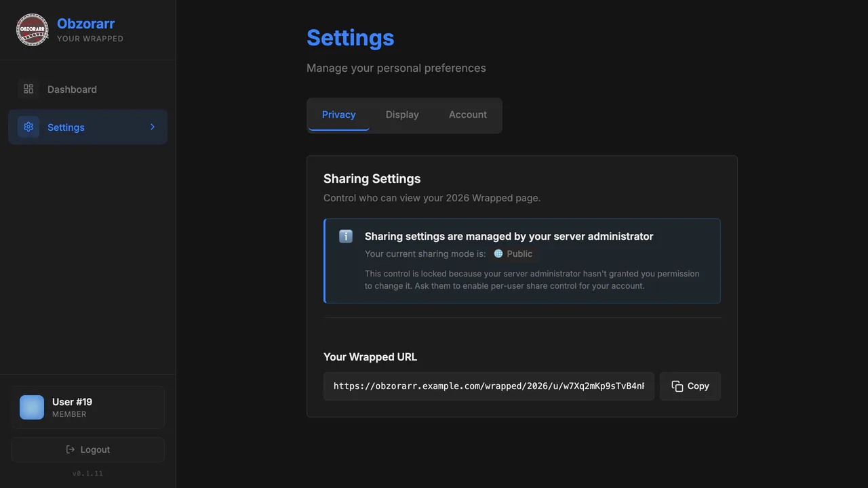This screenshot has width=868, height=488.
Task: Copy the Wrapped URL
Action: pos(690,386)
